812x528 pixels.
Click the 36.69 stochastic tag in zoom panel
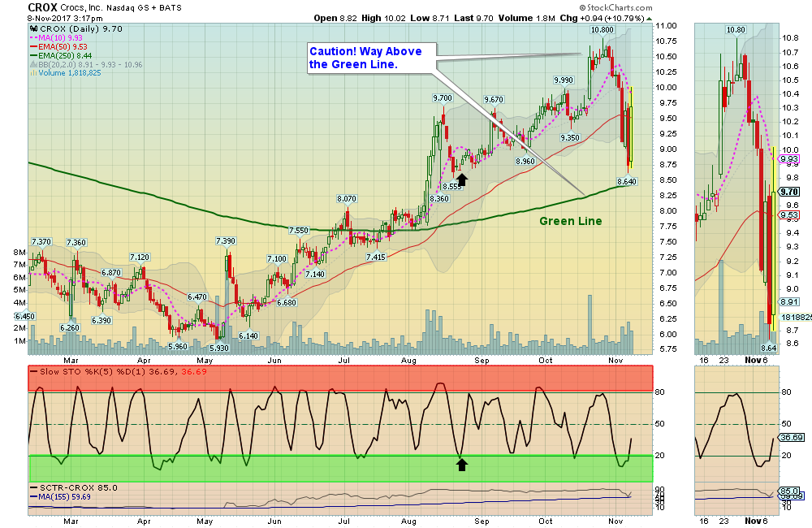point(791,438)
